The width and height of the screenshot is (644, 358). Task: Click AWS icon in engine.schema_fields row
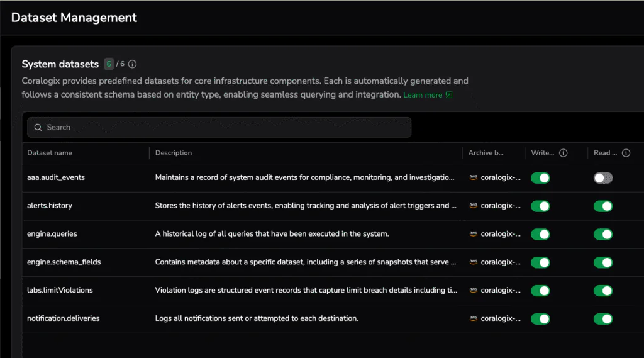point(473,262)
